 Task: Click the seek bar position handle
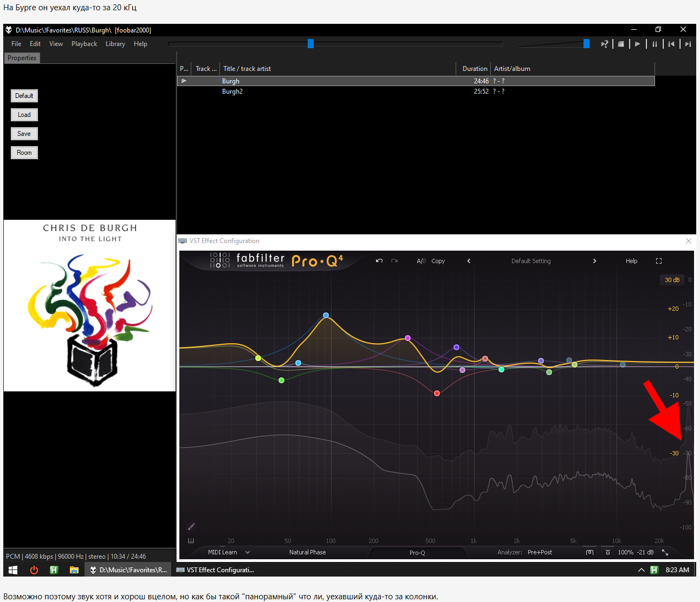[x=310, y=44]
